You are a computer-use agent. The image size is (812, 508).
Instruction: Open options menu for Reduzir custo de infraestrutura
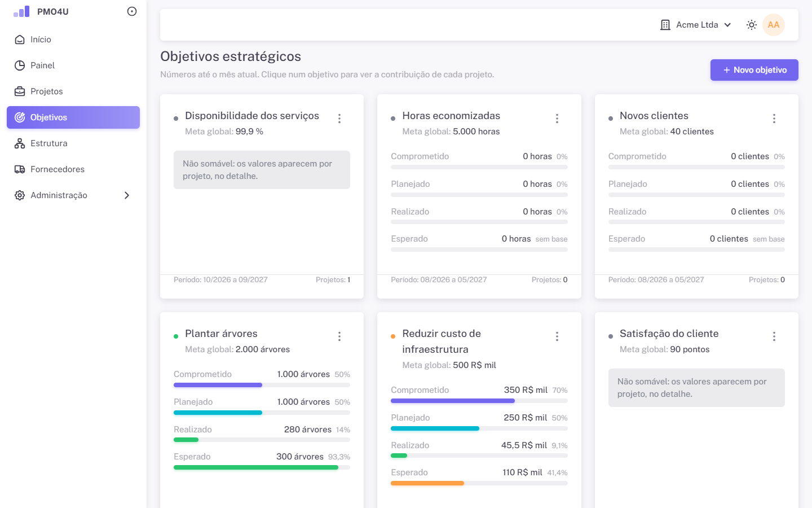(x=557, y=336)
